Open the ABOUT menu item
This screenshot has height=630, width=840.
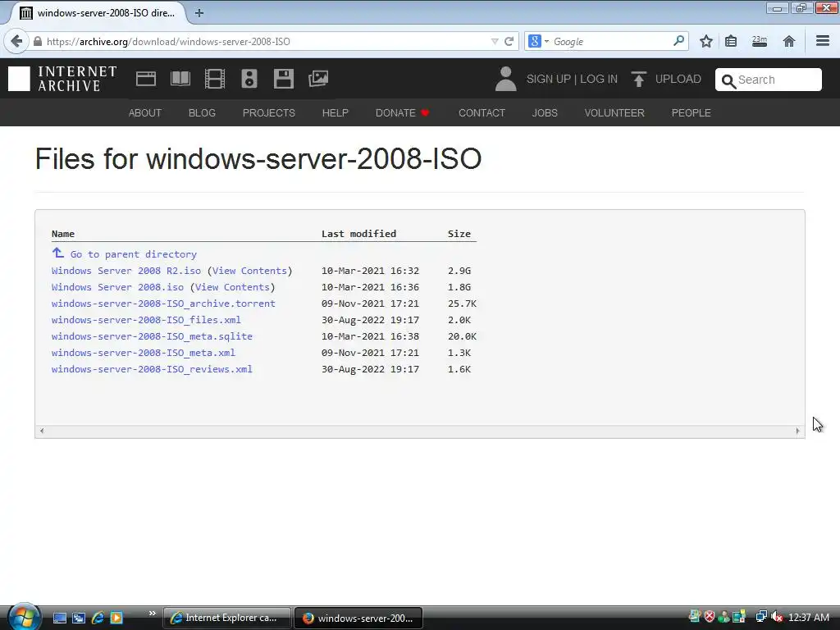144,113
